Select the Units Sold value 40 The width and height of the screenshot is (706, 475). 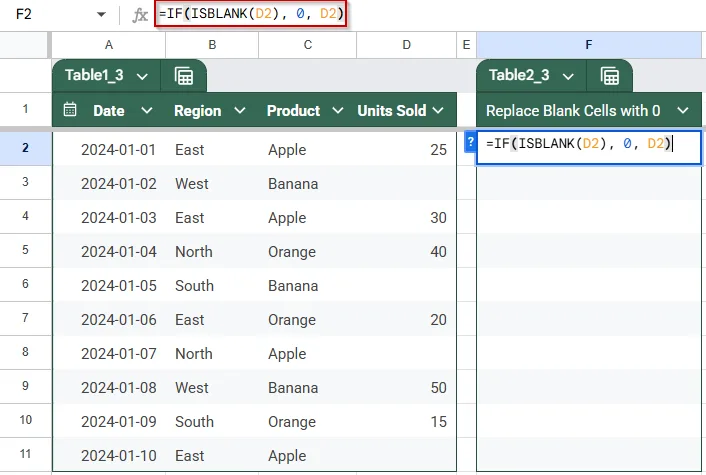[x=407, y=251]
